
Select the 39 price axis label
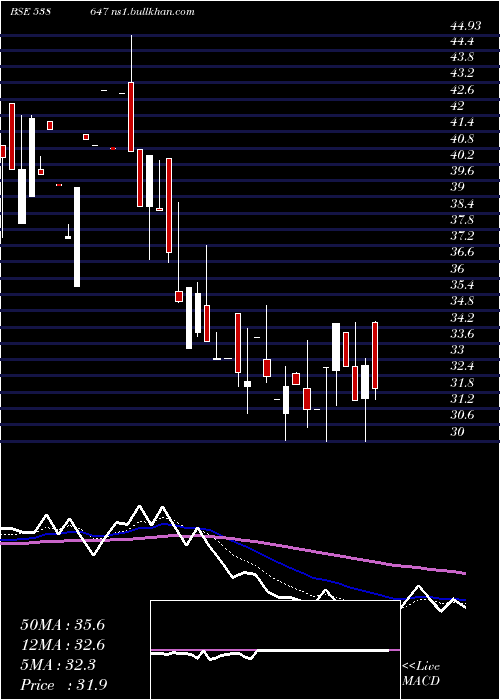point(458,187)
